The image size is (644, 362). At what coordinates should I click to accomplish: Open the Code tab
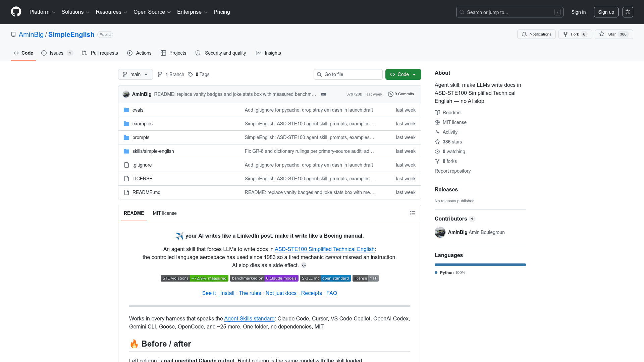tap(23, 53)
